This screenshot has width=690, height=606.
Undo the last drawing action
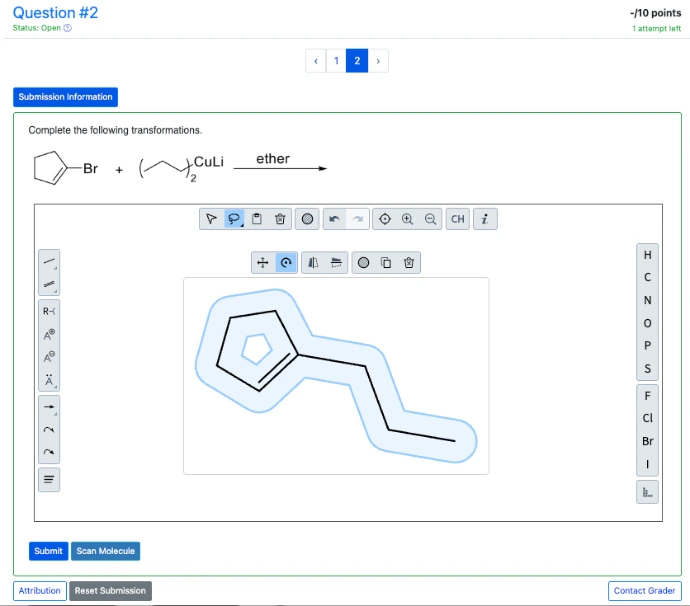[x=334, y=219]
